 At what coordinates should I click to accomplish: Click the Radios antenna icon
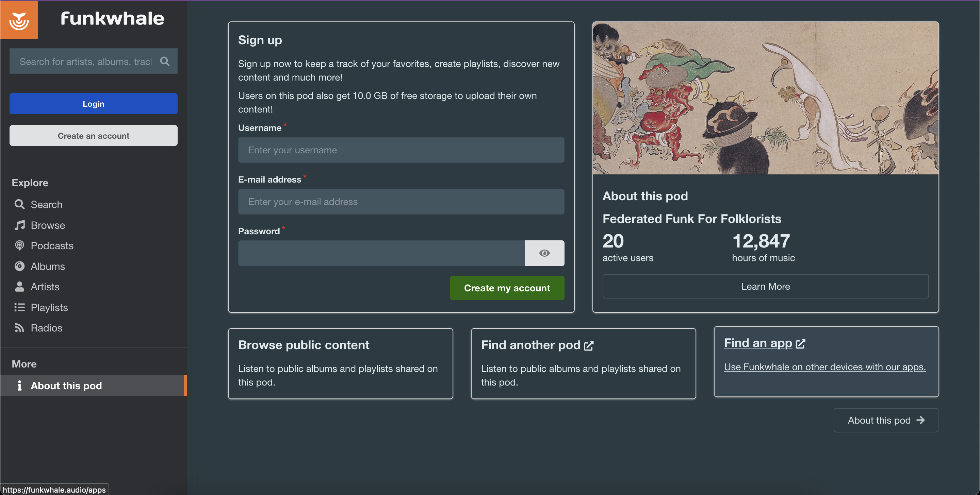tap(20, 328)
